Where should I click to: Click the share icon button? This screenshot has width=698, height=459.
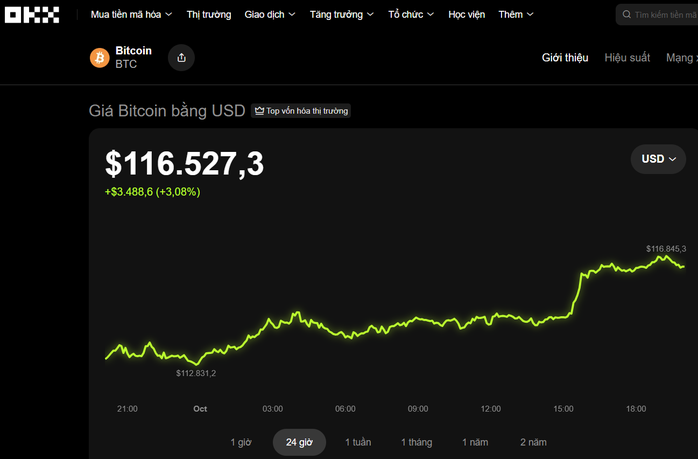point(181,58)
